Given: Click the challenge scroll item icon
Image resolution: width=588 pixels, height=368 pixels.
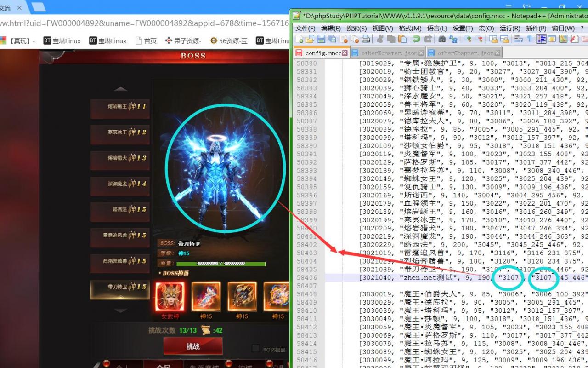Looking at the screenshot, I should coord(205,330).
